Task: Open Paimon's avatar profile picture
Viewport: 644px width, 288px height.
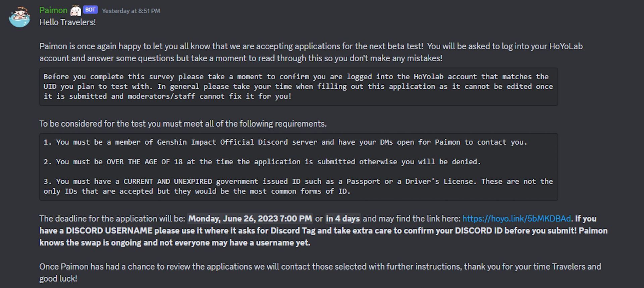Action: (19, 17)
